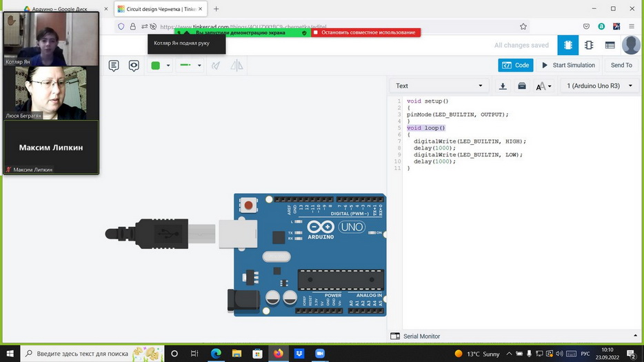Expand the Text code mode dropdown
This screenshot has height=362, width=644.
[x=439, y=86]
